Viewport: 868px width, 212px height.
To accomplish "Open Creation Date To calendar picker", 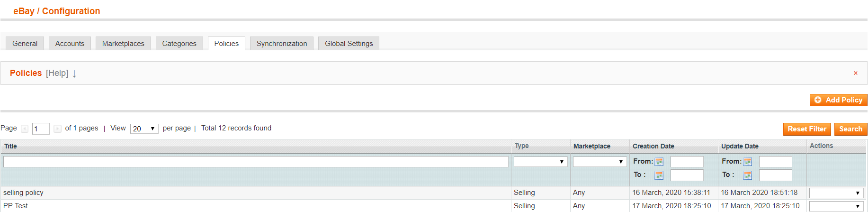I will 659,175.
